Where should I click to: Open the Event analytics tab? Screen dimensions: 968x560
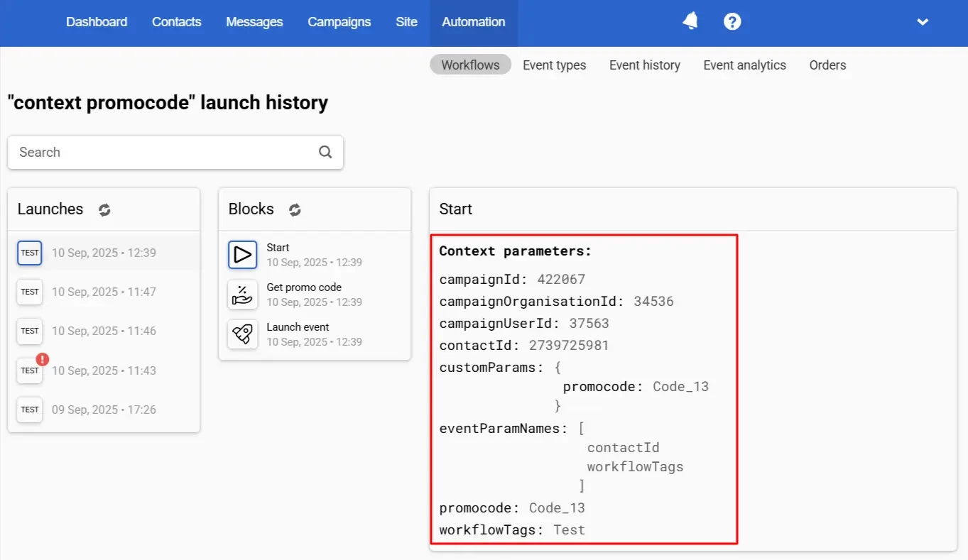coord(744,65)
